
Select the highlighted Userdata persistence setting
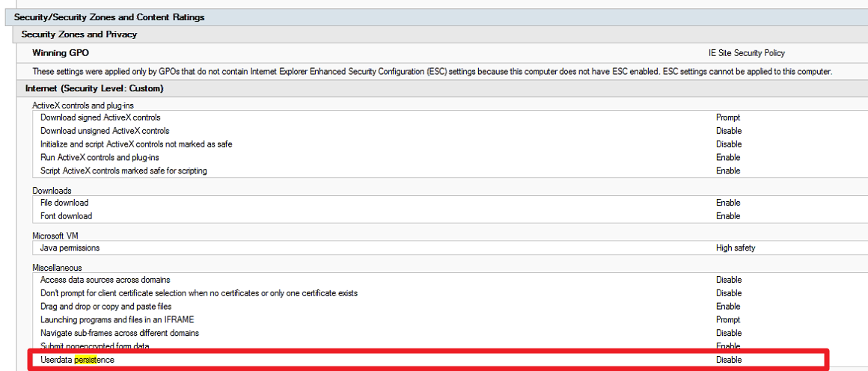point(77,360)
